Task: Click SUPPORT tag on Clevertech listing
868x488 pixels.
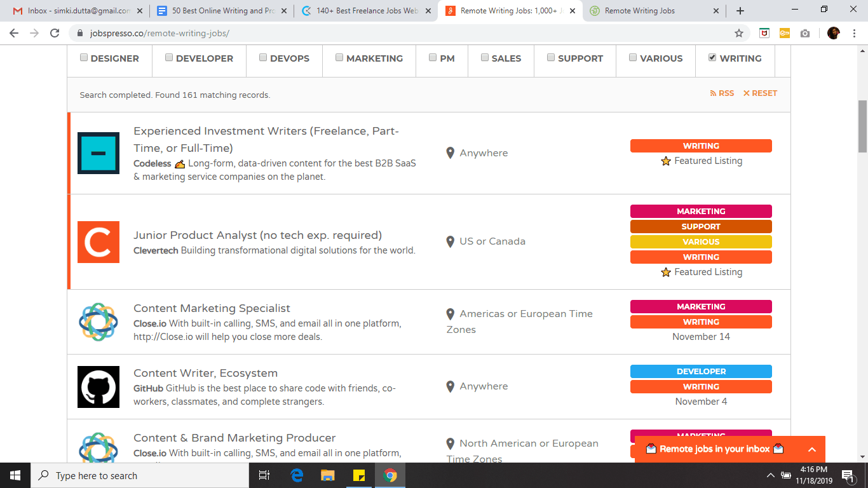Action: [701, 227]
